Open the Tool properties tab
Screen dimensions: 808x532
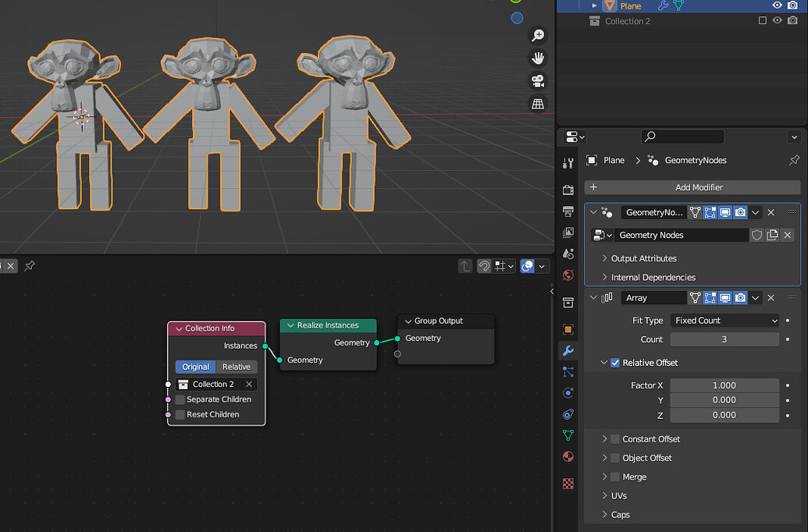pos(568,163)
